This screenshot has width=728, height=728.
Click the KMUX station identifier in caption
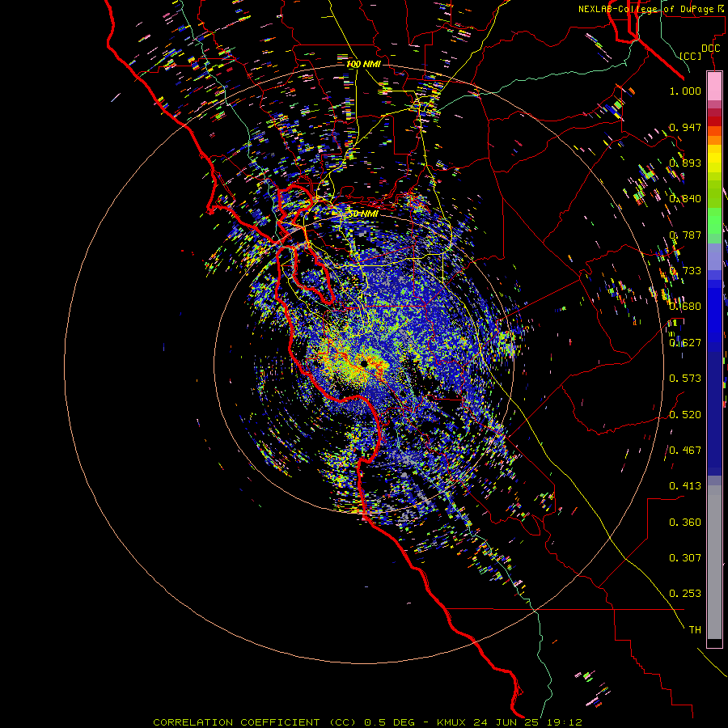click(452, 722)
